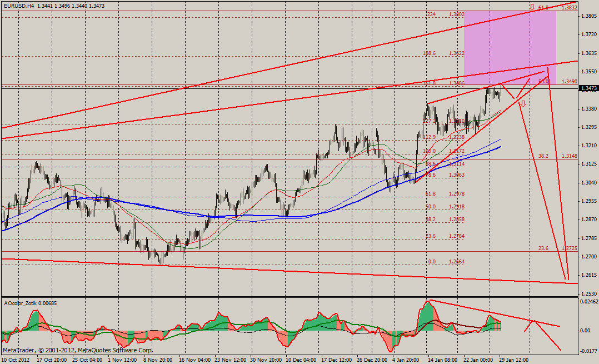Click the 1.3832 Fibonacci price label
The image size is (599, 364).
click(x=570, y=8)
